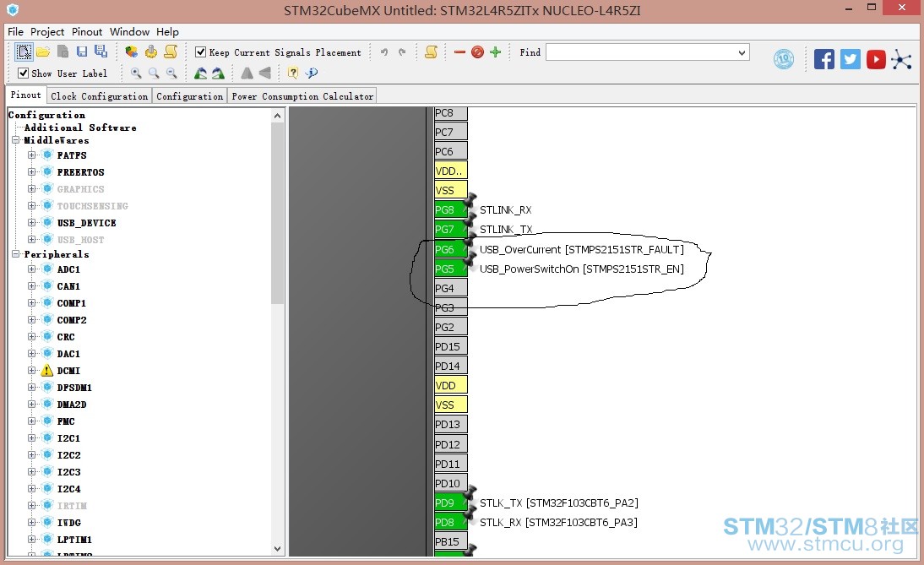924x565 pixels.
Task: Click the tree scrollbar up arrow
Action: [278, 116]
